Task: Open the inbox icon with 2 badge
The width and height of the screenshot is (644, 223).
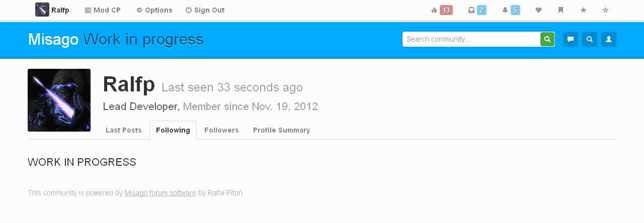Action: 476,10
